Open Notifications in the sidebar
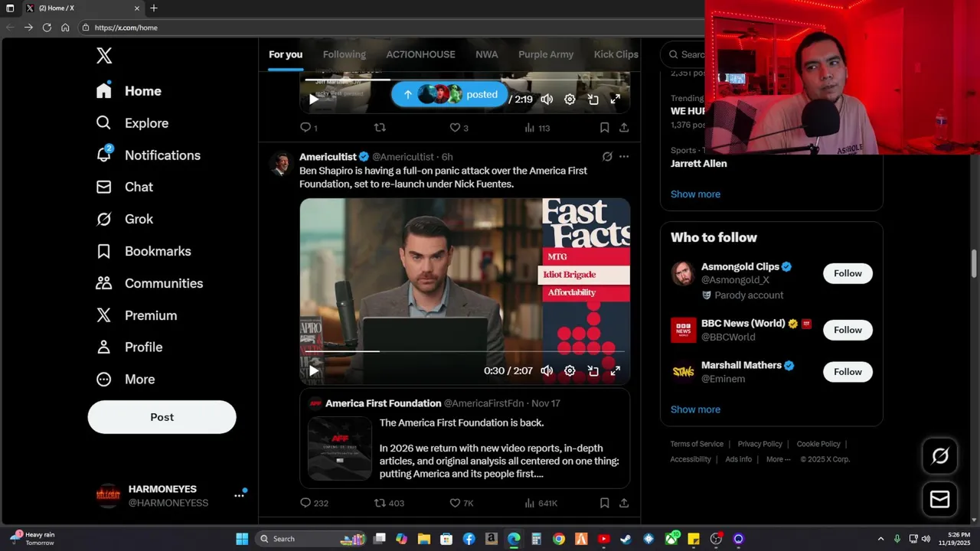Image resolution: width=980 pixels, height=551 pixels. coord(148,155)
